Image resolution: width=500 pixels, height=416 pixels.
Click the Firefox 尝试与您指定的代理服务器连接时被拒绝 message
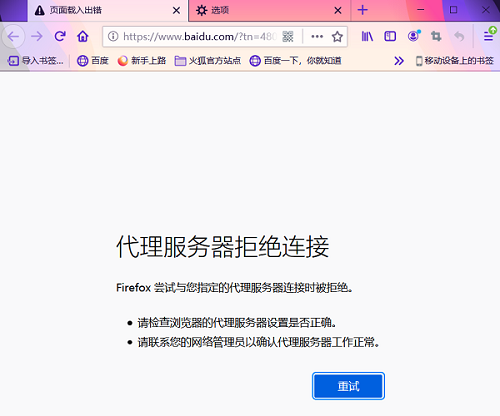coord(234,287)
